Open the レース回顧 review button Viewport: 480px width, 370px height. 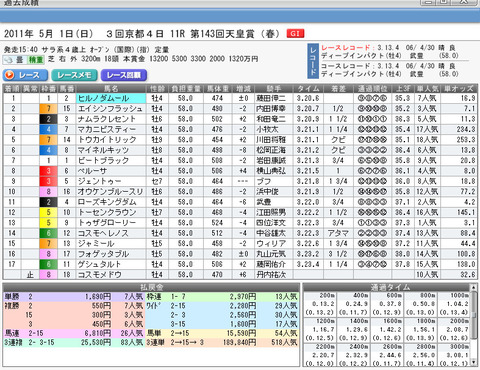coord(124,75)
